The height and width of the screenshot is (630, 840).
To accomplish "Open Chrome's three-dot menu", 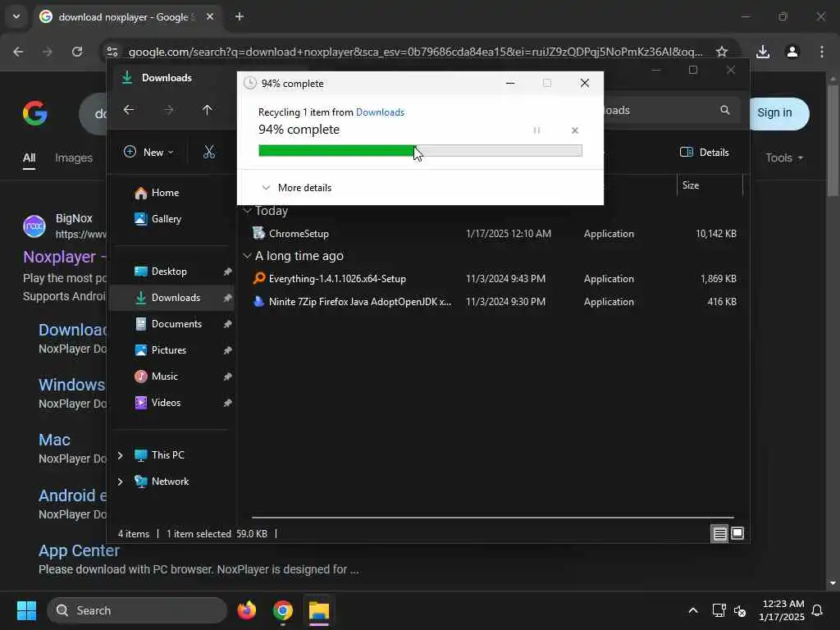I will (x=822, y=52).
